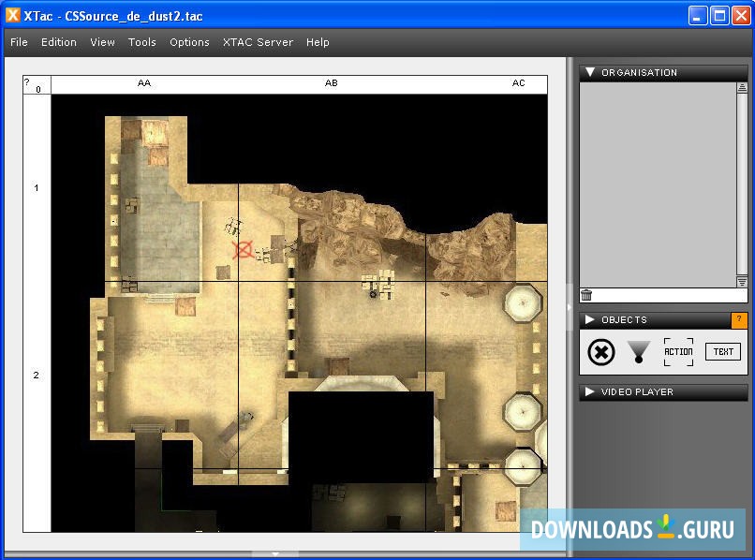Add a TEXT box object
The image size is (755, 560).
722,352
